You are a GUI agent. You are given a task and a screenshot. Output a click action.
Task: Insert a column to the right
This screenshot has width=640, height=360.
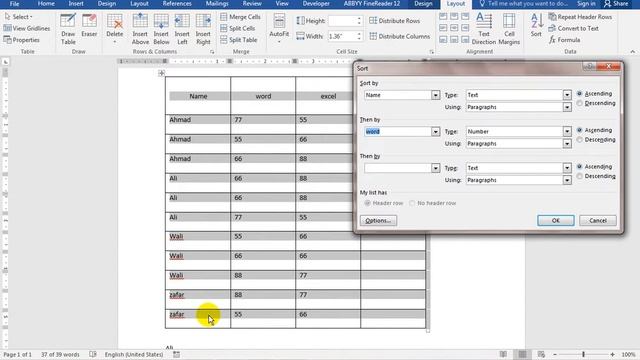(x=203, y=29)
